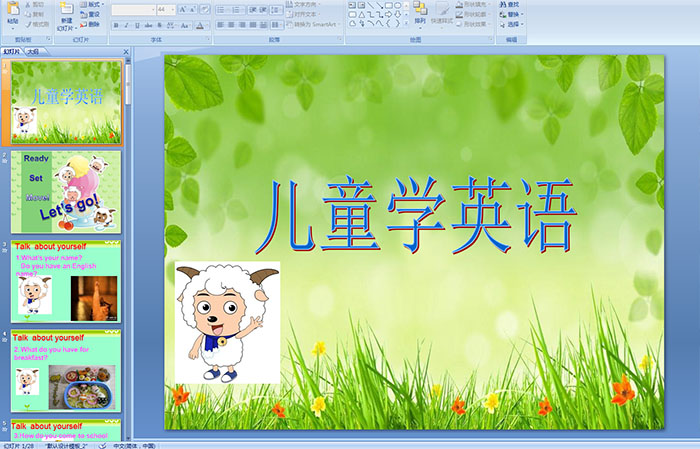Center align the text

(231, 25)
